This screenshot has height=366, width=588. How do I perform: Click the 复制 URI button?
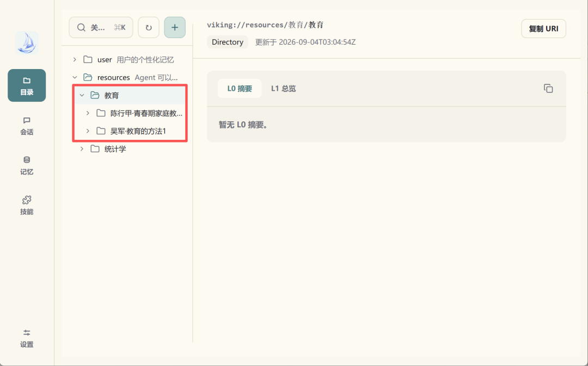tap(544, 29)
